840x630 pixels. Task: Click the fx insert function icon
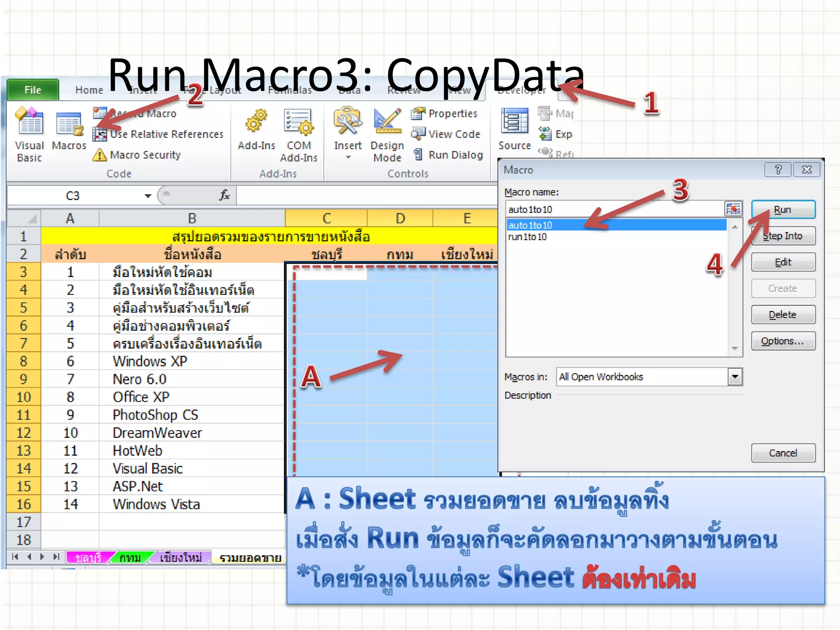[224, 195]
